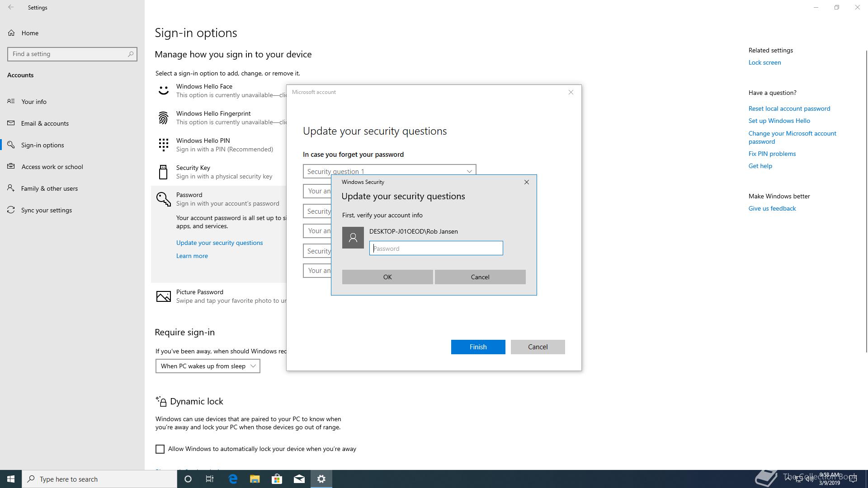Select the Your info person icon

(x=11, y=101)
